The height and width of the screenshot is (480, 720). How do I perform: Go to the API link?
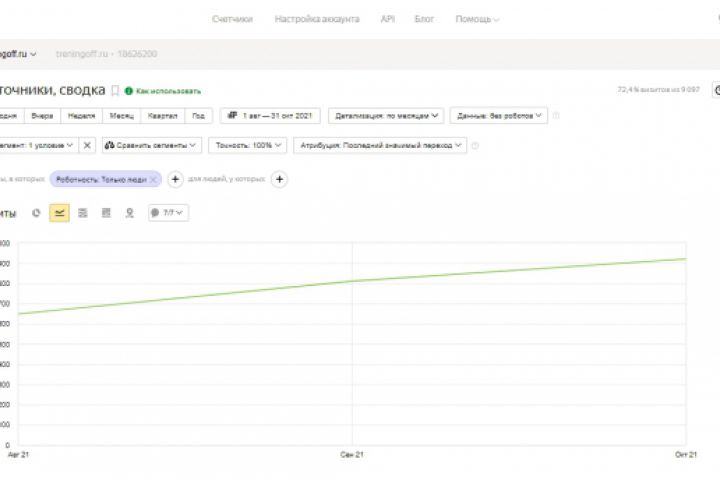coord(388,19)
